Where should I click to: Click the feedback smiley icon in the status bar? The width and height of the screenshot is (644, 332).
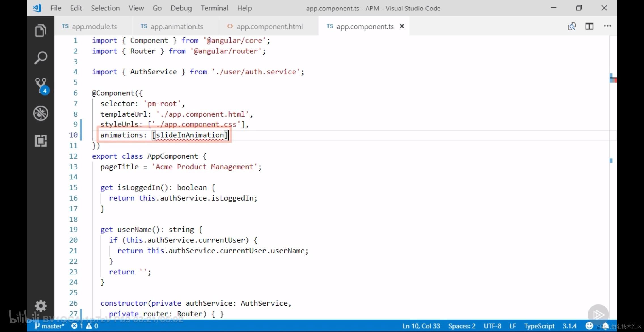tap(589, 326)
